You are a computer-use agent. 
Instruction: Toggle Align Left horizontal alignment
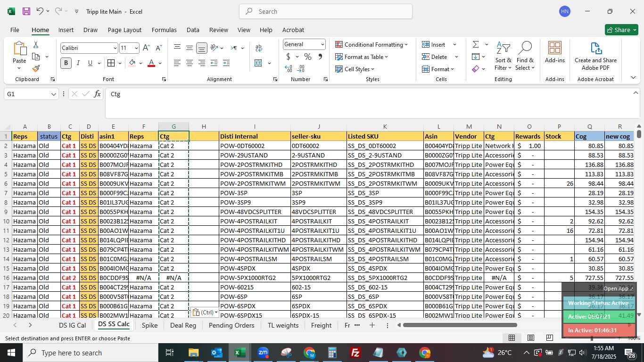click(177, 63)
